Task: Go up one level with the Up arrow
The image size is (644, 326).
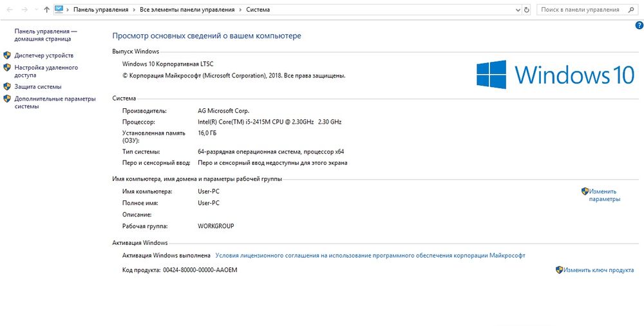Action: click(x=46, y=10)
